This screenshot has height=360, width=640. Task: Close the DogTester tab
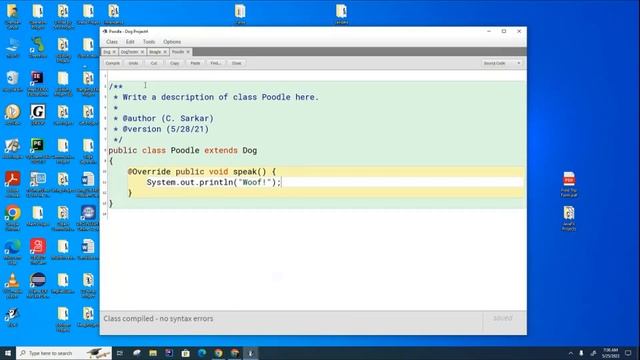(142, 52)
